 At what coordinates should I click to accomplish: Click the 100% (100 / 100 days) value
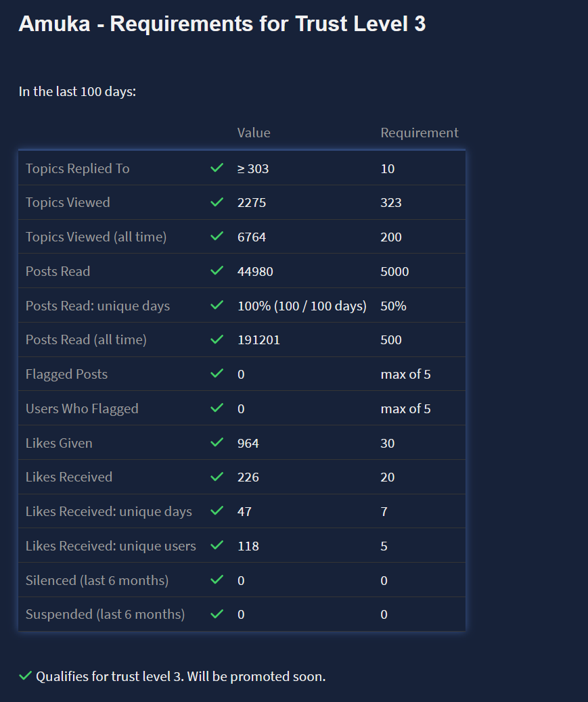(x=302, y=306)
